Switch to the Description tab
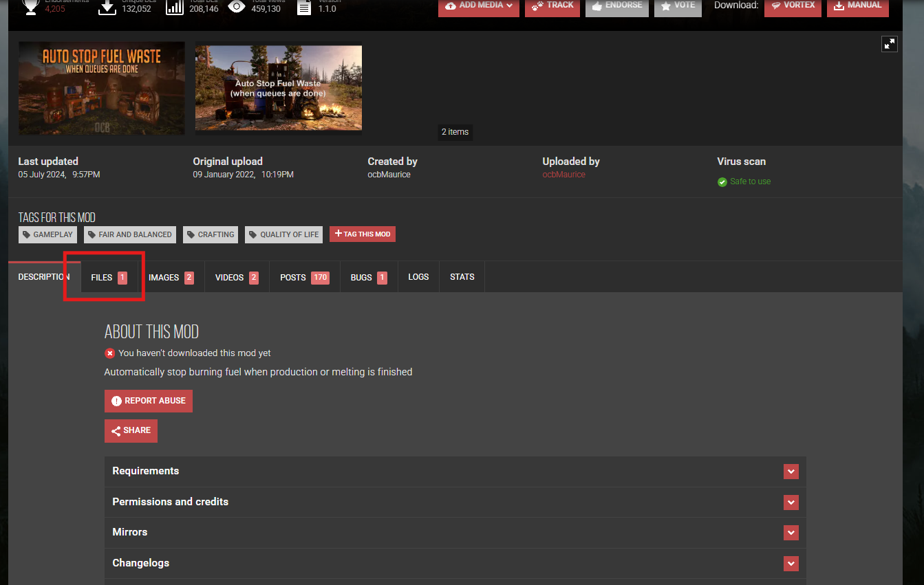Viewport: 924px width, 585px height. (44, 277)
